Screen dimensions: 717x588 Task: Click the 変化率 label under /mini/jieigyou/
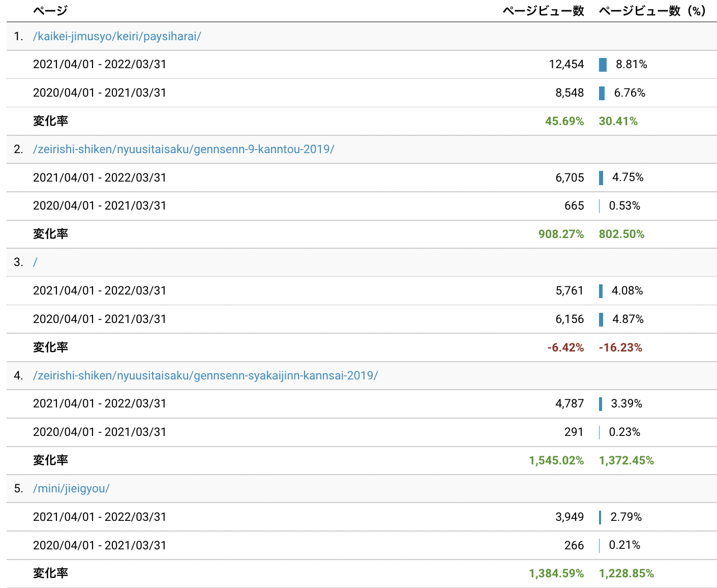(50, 574)
